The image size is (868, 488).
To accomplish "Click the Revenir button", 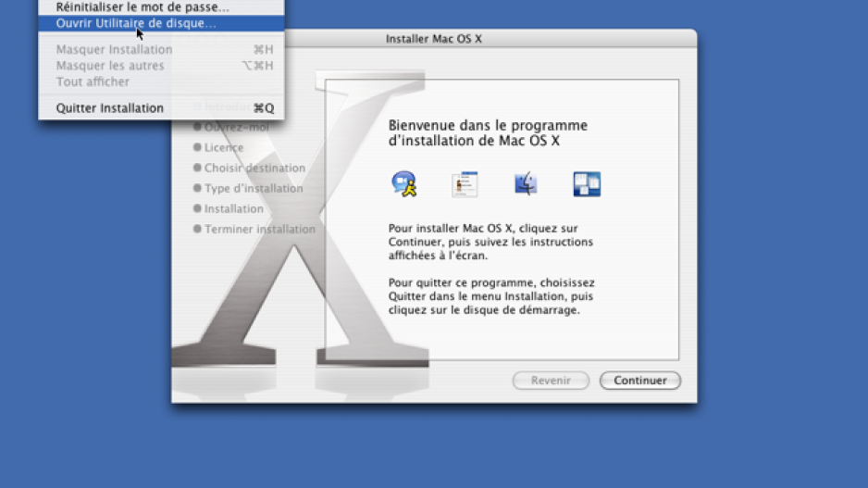I will (x=551, y=381).
